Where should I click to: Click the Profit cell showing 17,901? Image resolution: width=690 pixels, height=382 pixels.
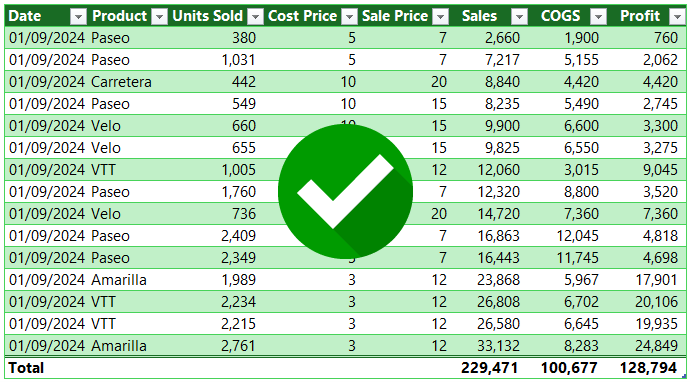click(x=657, y=280)
